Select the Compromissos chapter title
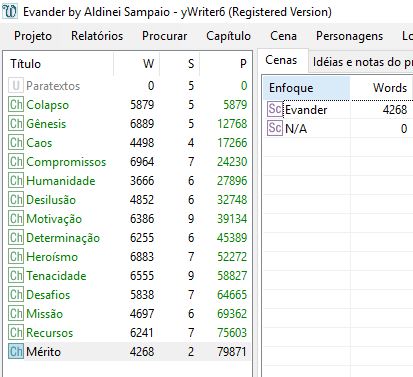This screenshot has width=413, height=377. pyautogui.click(x=66, y=162)
